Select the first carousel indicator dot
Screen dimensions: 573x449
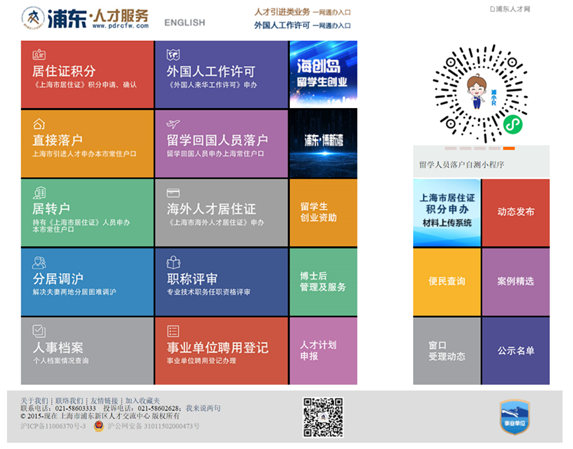(451, 148)
